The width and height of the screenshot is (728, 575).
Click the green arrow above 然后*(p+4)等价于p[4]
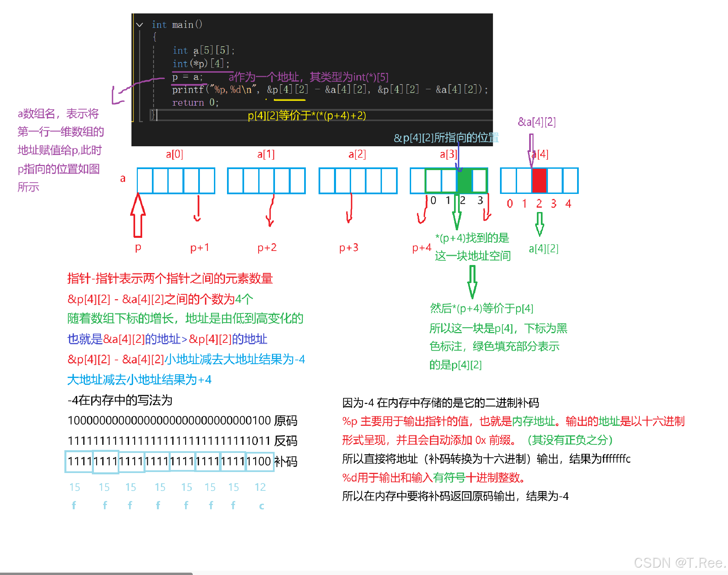tap(472, 281)
